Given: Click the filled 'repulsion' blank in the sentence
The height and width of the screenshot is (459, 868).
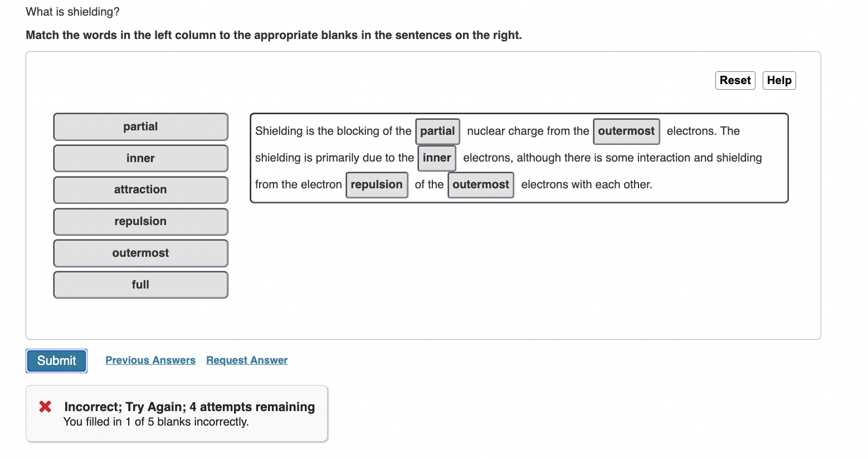Looking at the screenshot, I should [377, 184].
